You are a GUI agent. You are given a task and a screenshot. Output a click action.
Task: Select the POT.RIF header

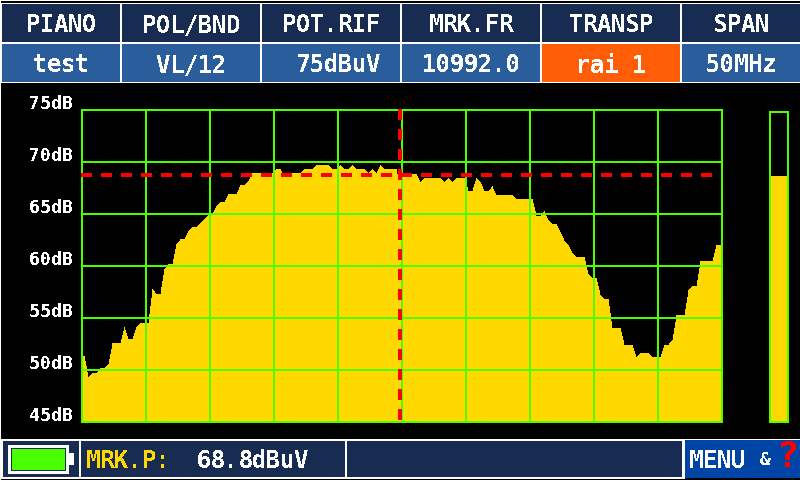point(331,23)
